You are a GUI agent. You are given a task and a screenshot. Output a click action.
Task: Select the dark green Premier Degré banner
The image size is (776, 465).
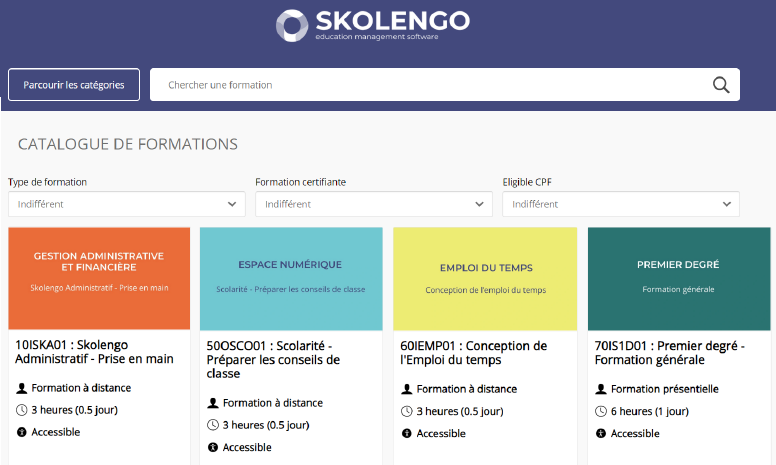pyautogui.click(x=678, y=278)
